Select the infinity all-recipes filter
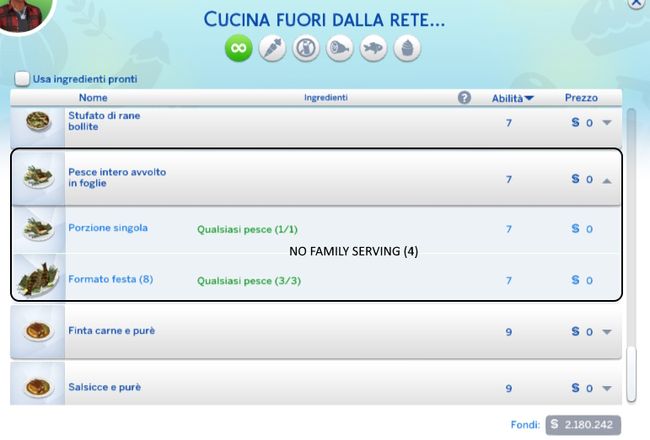Image resolution: width=650 pixels, height=440 pixels. pos(238,50)
